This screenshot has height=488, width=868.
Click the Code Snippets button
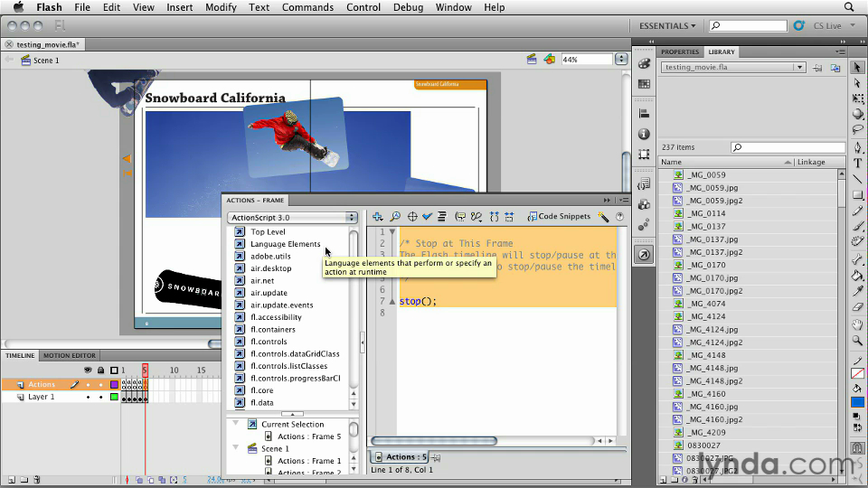coord(559,216)
